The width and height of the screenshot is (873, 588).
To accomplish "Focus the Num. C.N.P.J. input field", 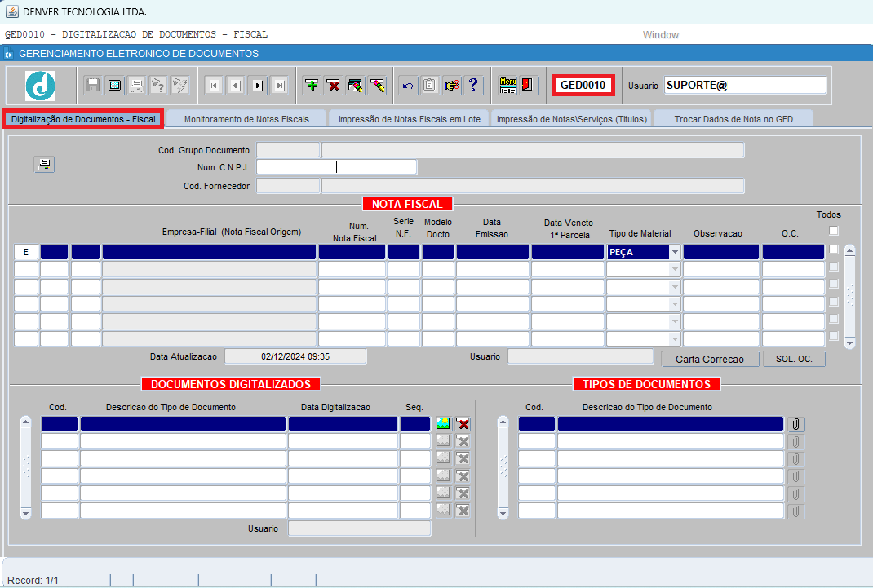I will coord(336,167).
